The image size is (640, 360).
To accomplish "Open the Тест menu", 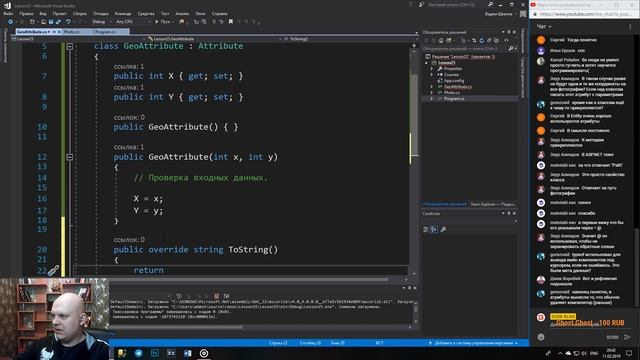I will point(165,13).
